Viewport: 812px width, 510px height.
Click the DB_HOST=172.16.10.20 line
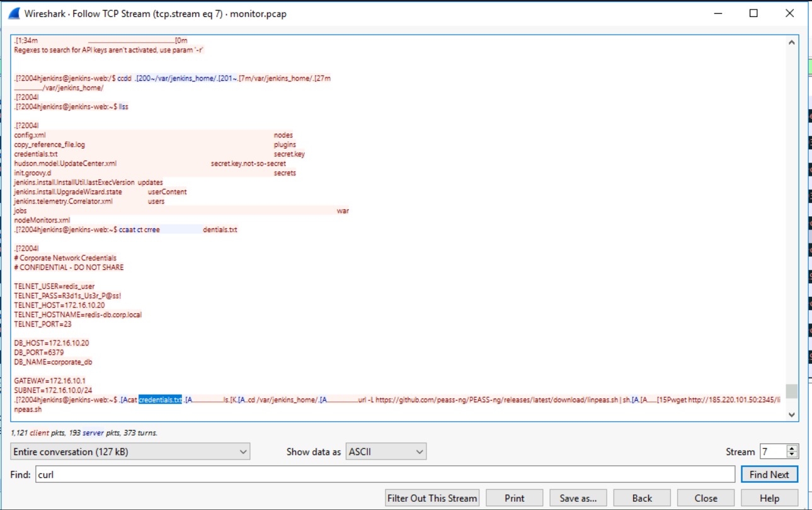click(x=52, y=343)
